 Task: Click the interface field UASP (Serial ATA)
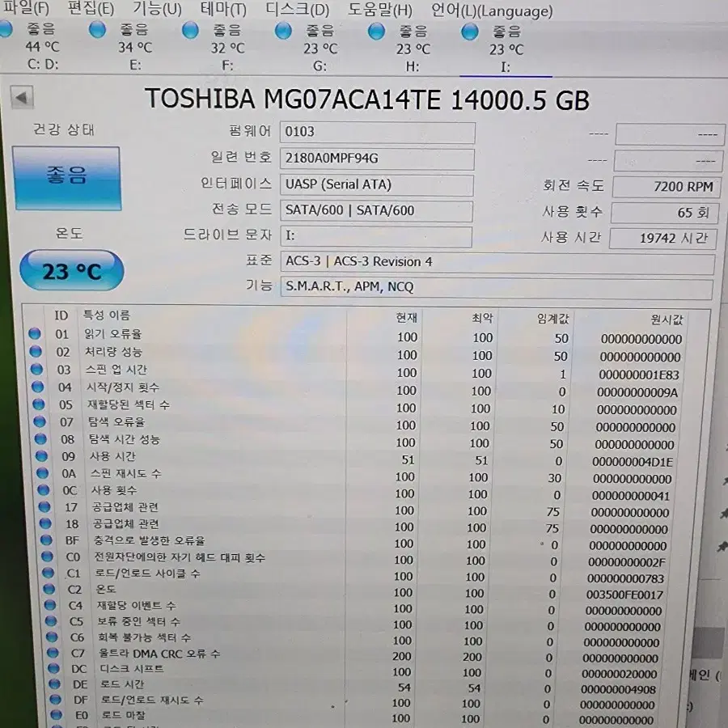pyautogui.click(x=376, y=184)
